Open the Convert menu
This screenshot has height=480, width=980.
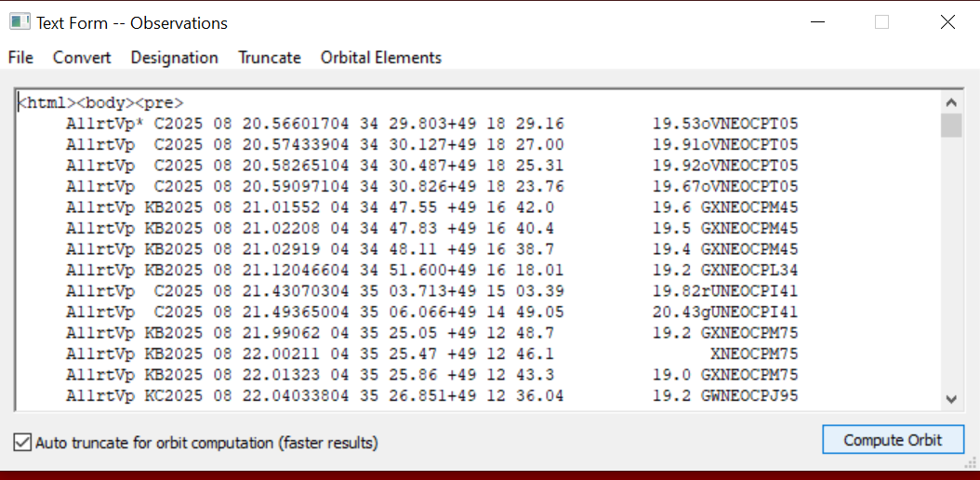coord(82,58)
